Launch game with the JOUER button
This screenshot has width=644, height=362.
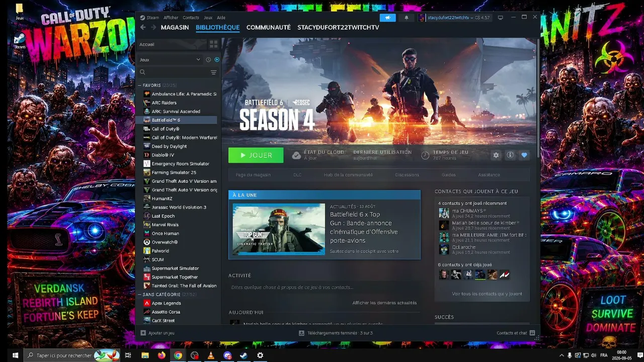[x=256, y=155]
